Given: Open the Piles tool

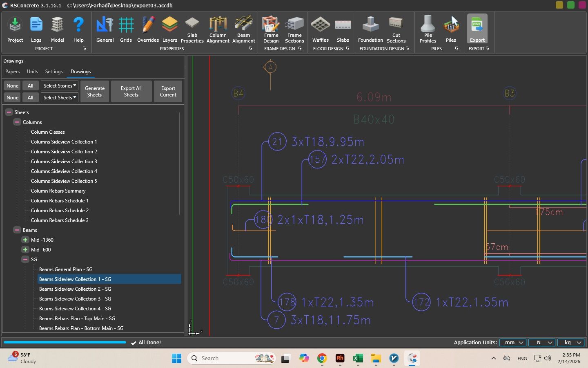Looking at the screenshot, I should pyautogui.click(x=451, y=29).
